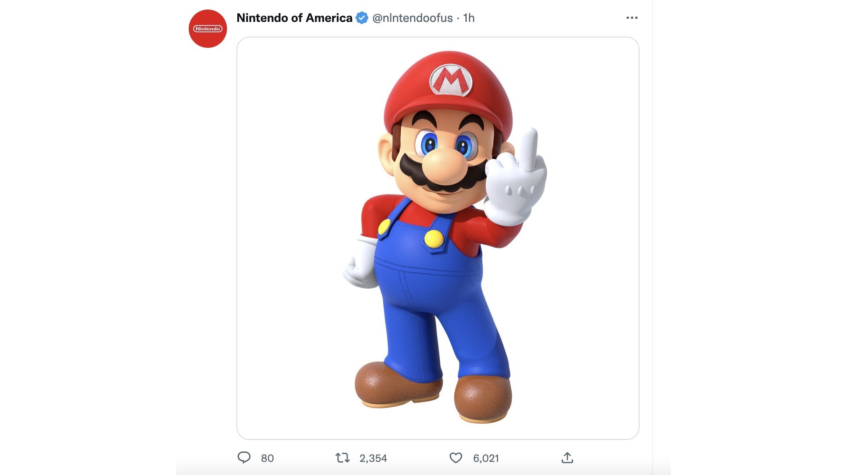Click the reply count showing 80
The height and width of the screenshot is (475, 868).
click(x=267, y=458)
